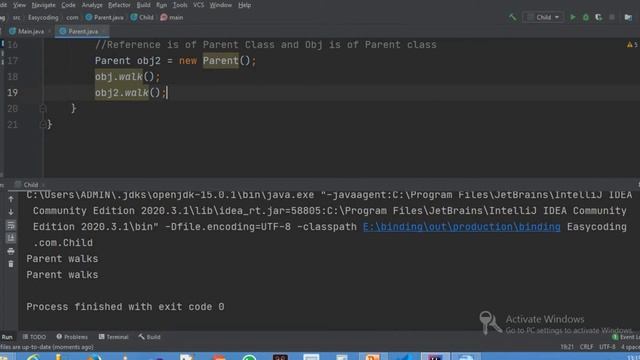Open the Refactor menu
This screenshot has height=360, width=640.
(x=119, y=5)
